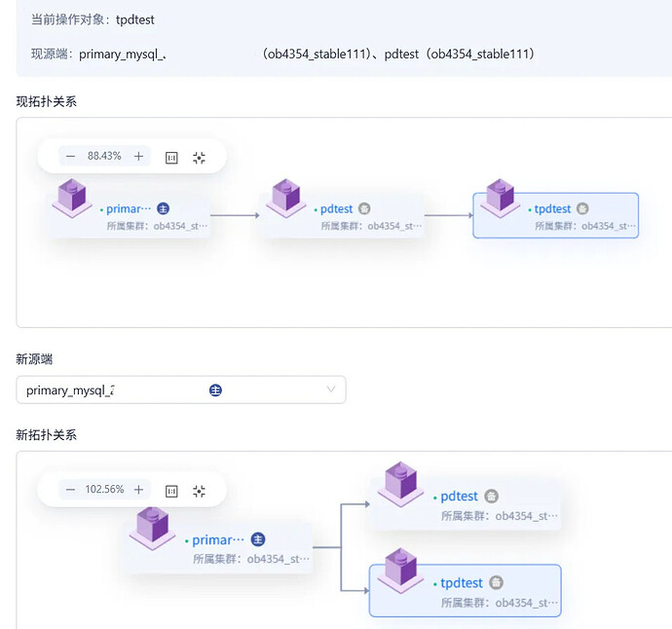This screenshot has height=629, width=672.
Task: Click the pdtest tenant name in new topology
Action: [459, 497]
